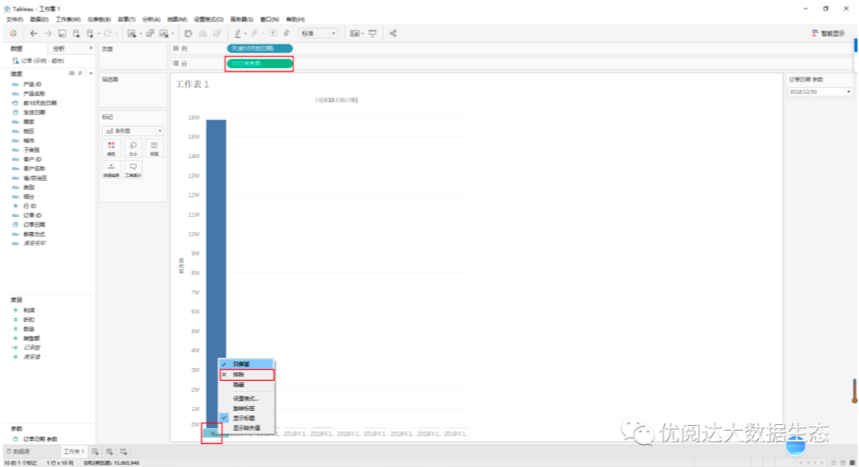The image size is (859, 467).
Task: Click the toolbar Undo back arrow
Action: (34, 33)
